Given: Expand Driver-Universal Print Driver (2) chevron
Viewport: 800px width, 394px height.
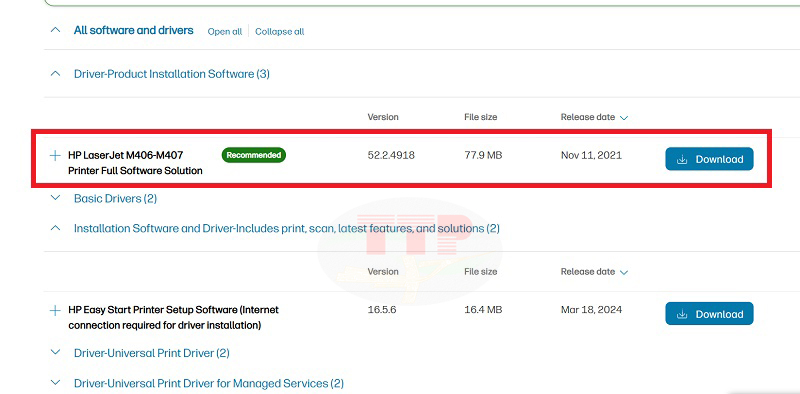Looking at the screenshot, I should pos(55,353).
